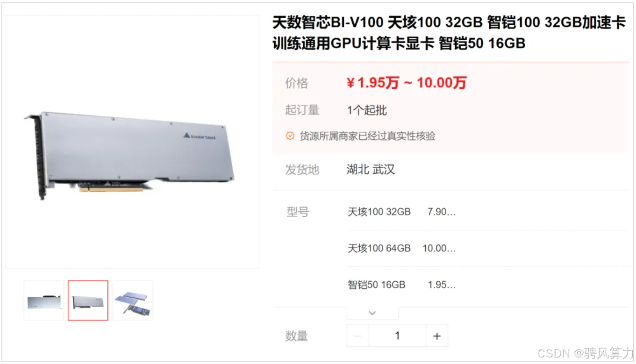Select the third thumbnail showing card parts
This screenshot has height=364, width=636.
[x=133, y=300]
